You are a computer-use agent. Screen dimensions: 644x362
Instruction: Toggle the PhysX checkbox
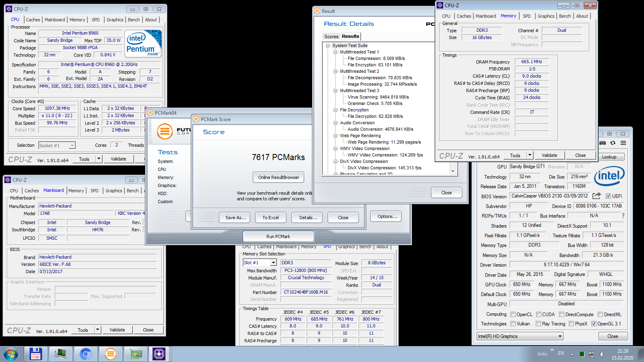(571, 324)
